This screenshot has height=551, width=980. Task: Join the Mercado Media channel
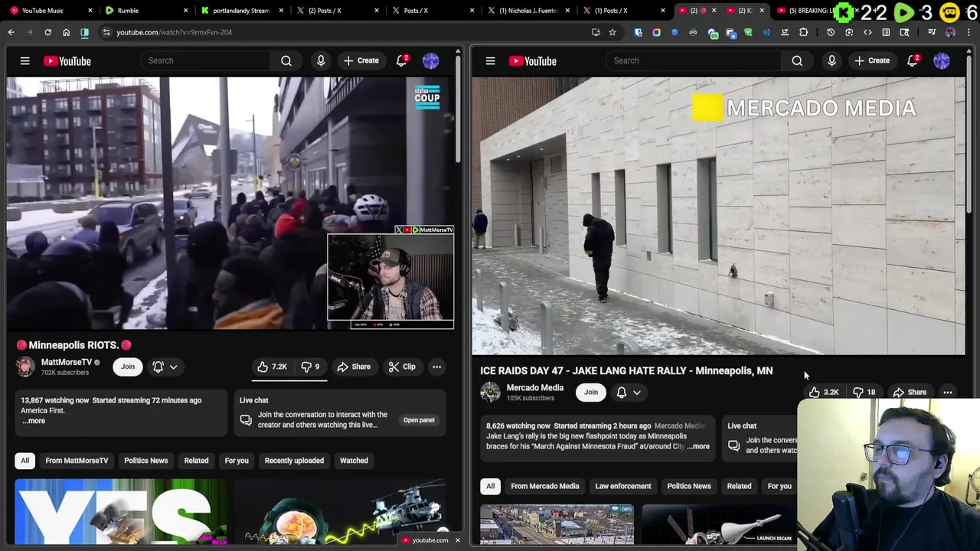click(591, 392)
